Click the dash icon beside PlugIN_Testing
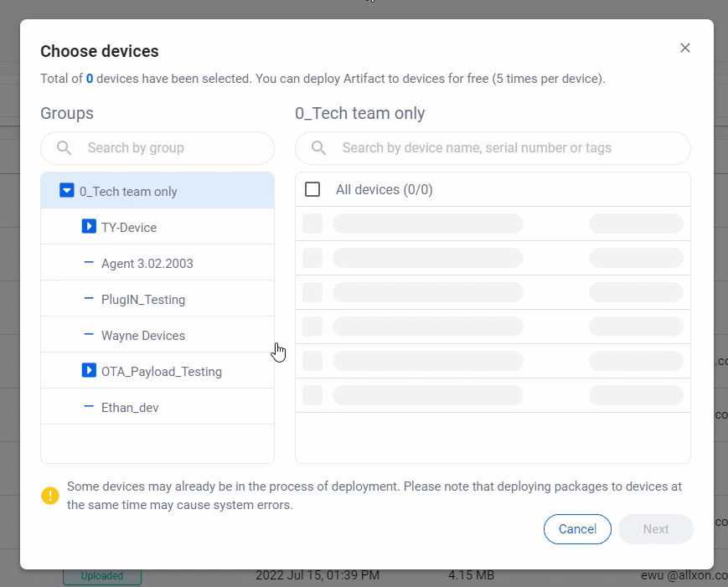This screenshot has height=587, width=728. [x=89, y=298]
